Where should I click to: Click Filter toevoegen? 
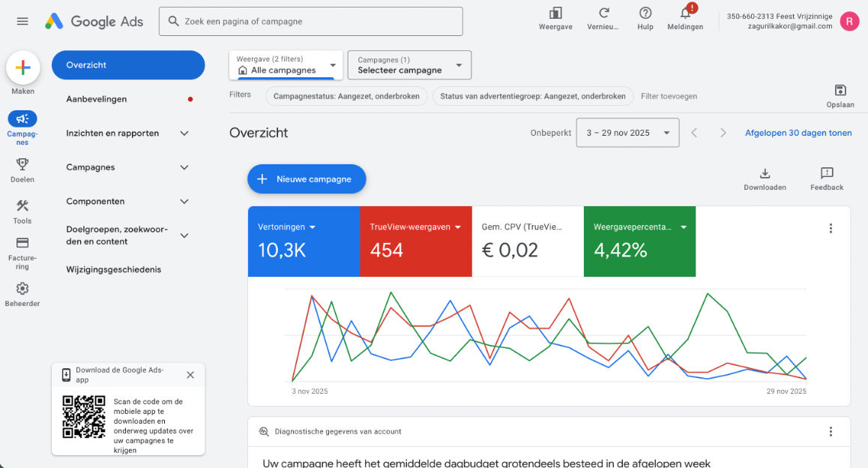pos(669,96)
